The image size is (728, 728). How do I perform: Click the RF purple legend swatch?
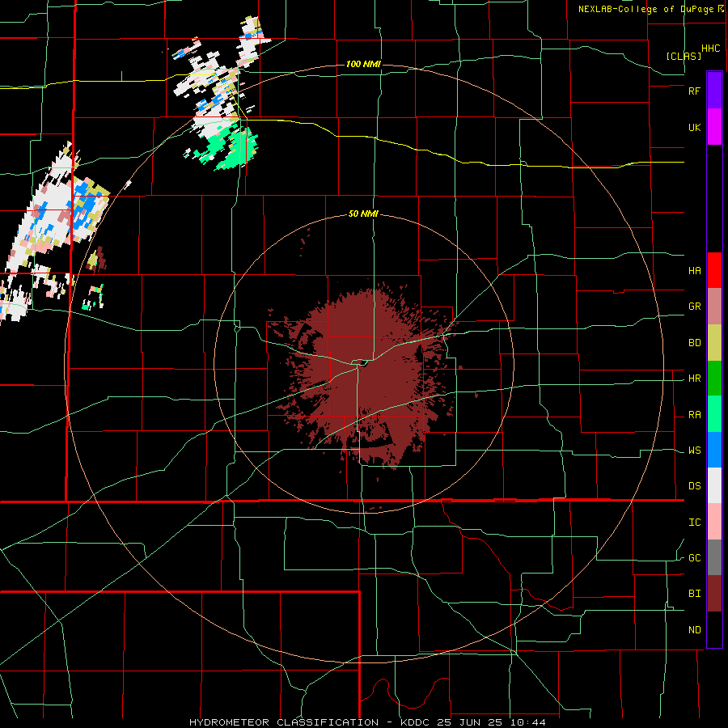pos(714,91)
